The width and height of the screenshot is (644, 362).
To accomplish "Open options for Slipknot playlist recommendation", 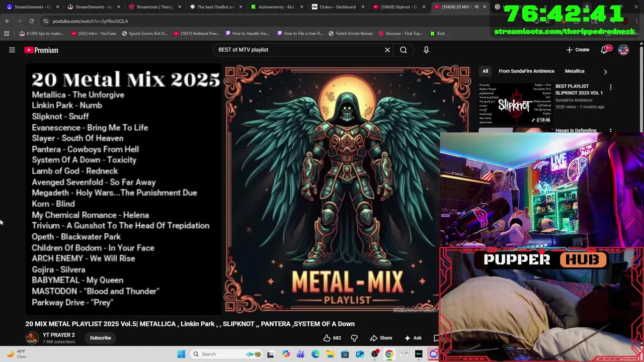I will coord(611,87).
